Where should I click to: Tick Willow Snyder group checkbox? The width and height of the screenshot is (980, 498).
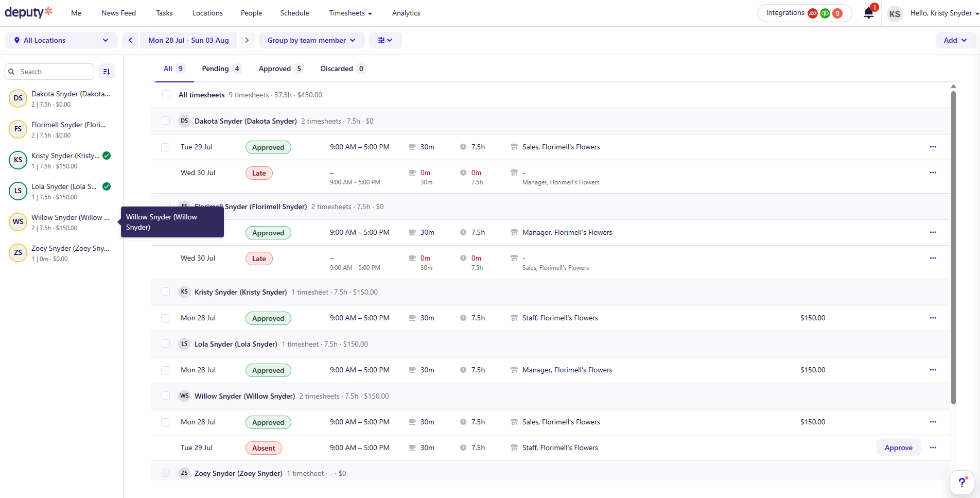[166, 396]
